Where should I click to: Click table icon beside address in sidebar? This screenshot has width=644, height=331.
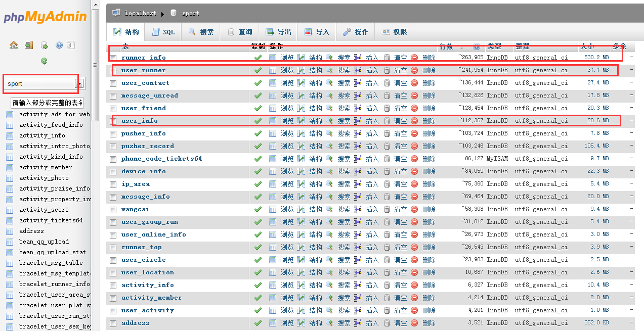[x=10, y=231]
